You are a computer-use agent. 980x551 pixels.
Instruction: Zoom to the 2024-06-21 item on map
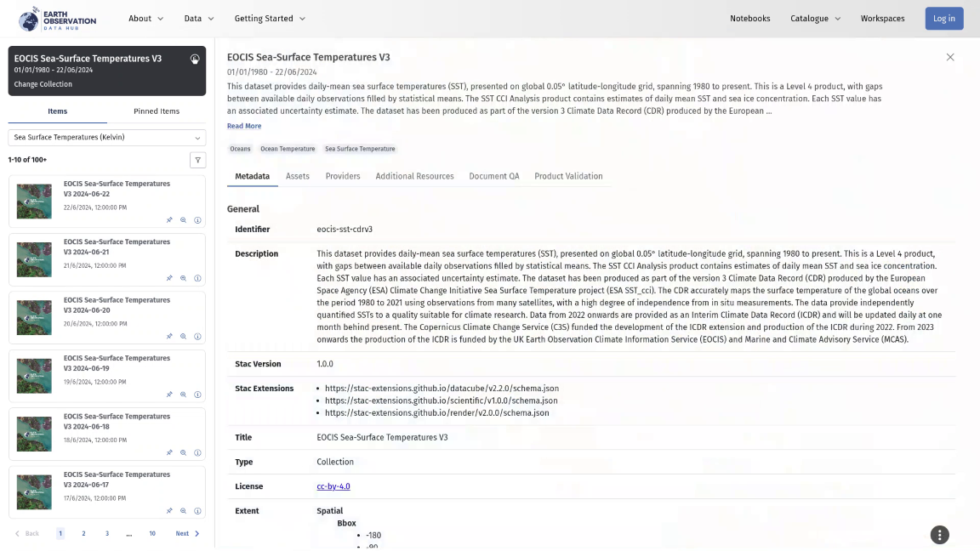[183, 278]
